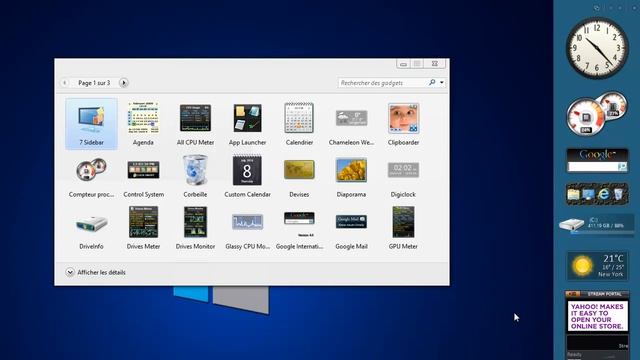The height and width of the screenshot is (360, 640).
Task: Pick the Custom Calendar gadget
Action: (x=247, y=176)
